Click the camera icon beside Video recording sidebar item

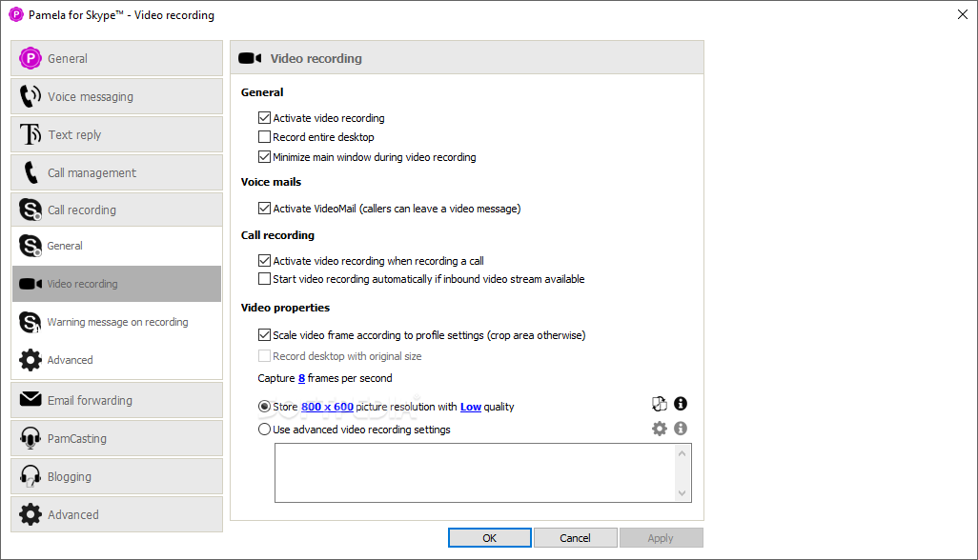coord(30,284)
